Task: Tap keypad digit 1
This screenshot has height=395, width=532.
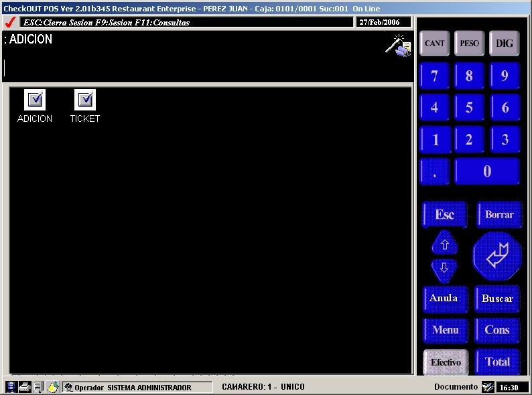Action: (436, 139)
